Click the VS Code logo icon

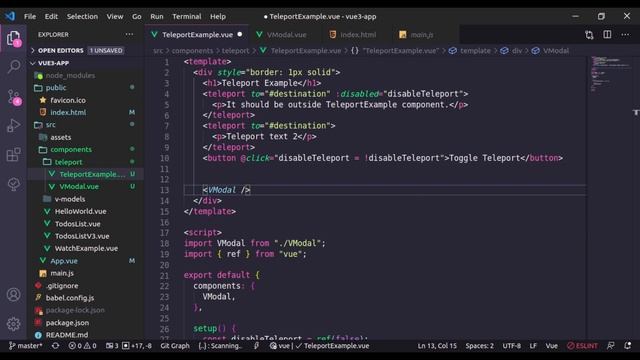tap(10, 16)
